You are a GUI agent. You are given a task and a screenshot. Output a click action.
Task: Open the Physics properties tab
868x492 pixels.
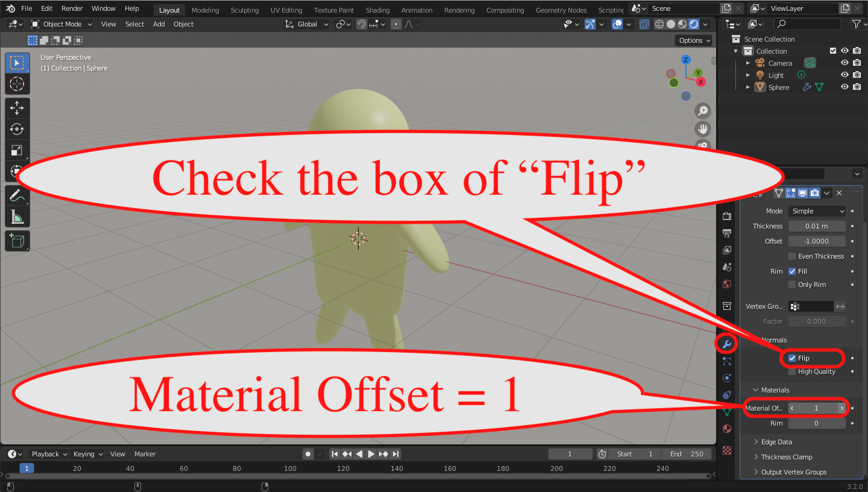coord(727,378)
